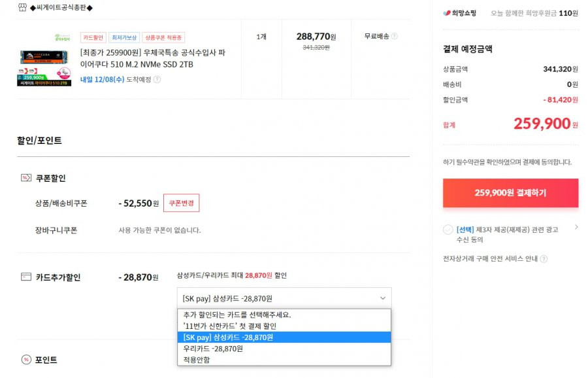Expand the 제3자 제공 consent details chevron
This screenshot has width=588, height=378.
[x=576, y=227]
